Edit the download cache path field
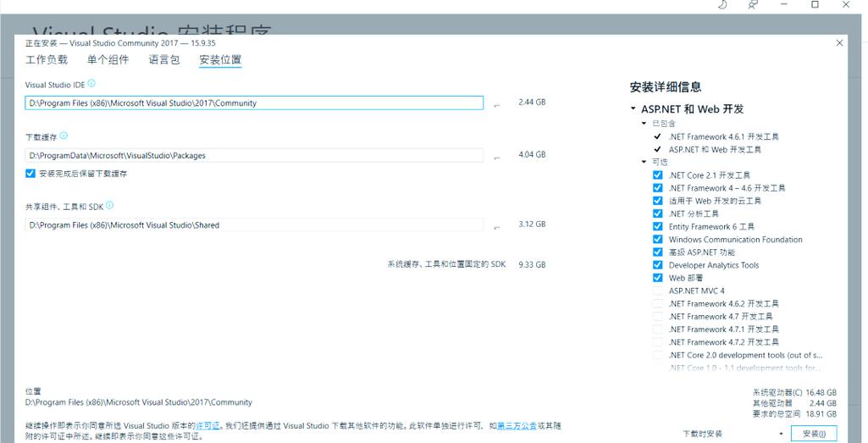The width and height of the screenshot is (868, 443). (254, 156)
